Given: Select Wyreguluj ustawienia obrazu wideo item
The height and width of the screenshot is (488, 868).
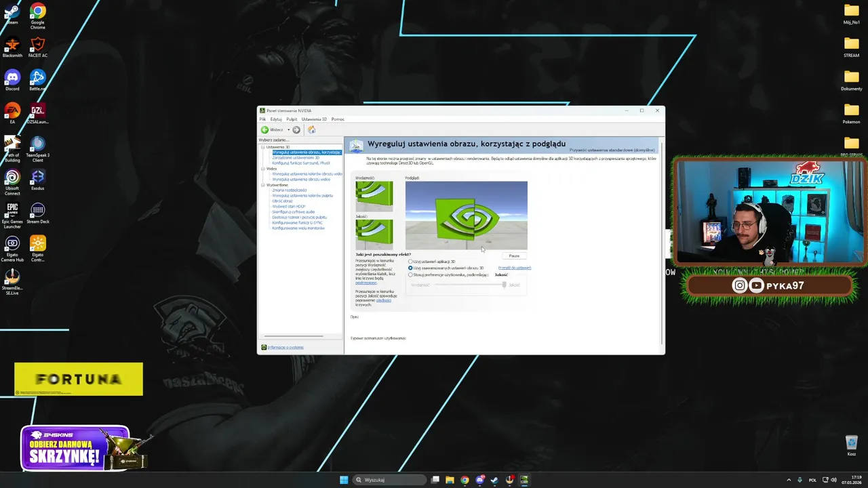Looking at the screenshot, I should coord(301,180).
